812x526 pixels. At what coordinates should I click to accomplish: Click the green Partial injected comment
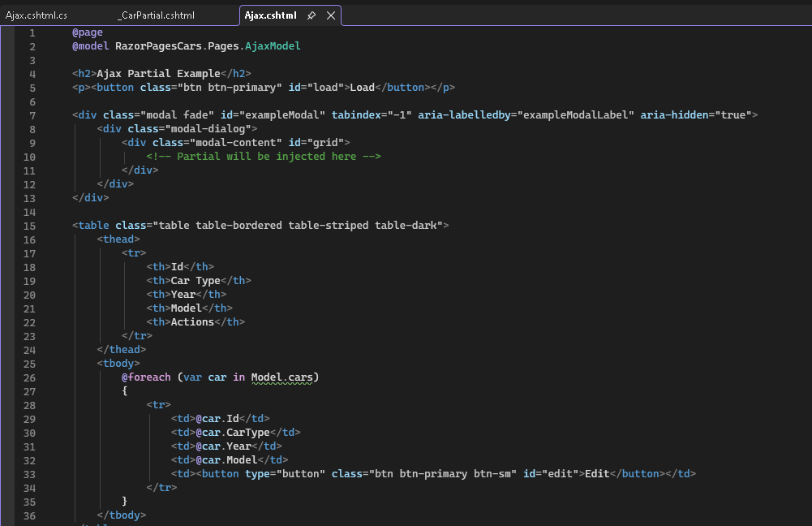coord(264,157)
